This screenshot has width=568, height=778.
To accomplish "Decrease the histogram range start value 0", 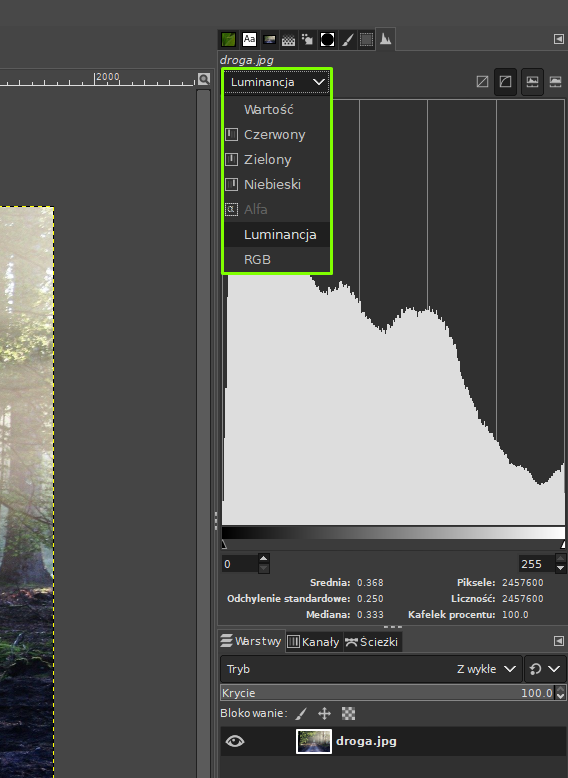I will pyautogui.click(x=264, y=569).
